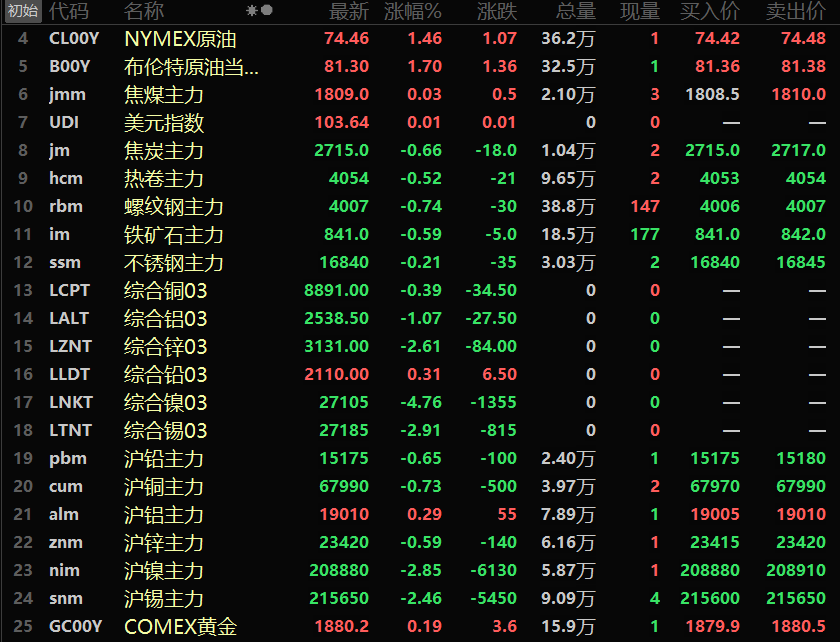Click current volume 177
Viewport: 840px width, 642px height.
[x=645, y=234]
